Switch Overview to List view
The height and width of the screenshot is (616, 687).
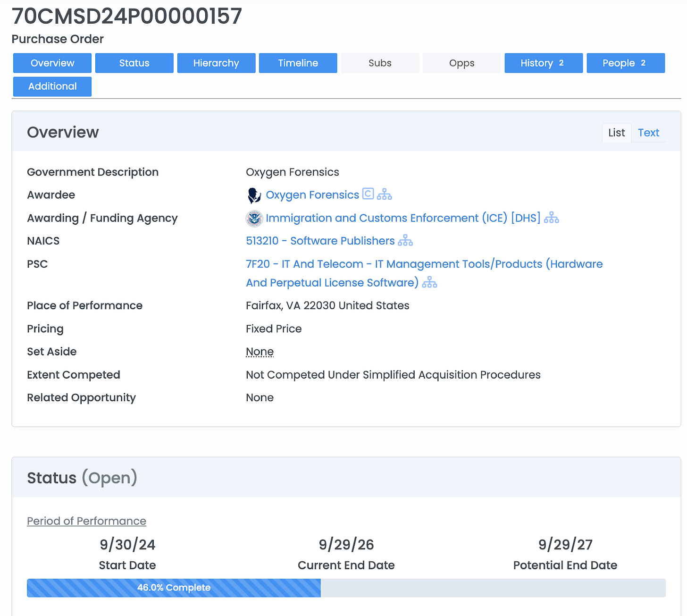tap(616, 133)
